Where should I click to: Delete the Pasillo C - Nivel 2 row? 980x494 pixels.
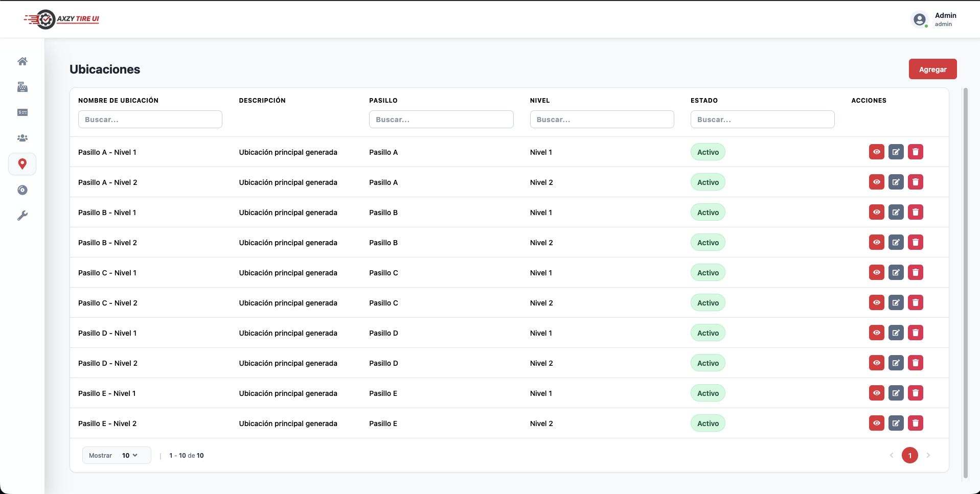(915, 302)
